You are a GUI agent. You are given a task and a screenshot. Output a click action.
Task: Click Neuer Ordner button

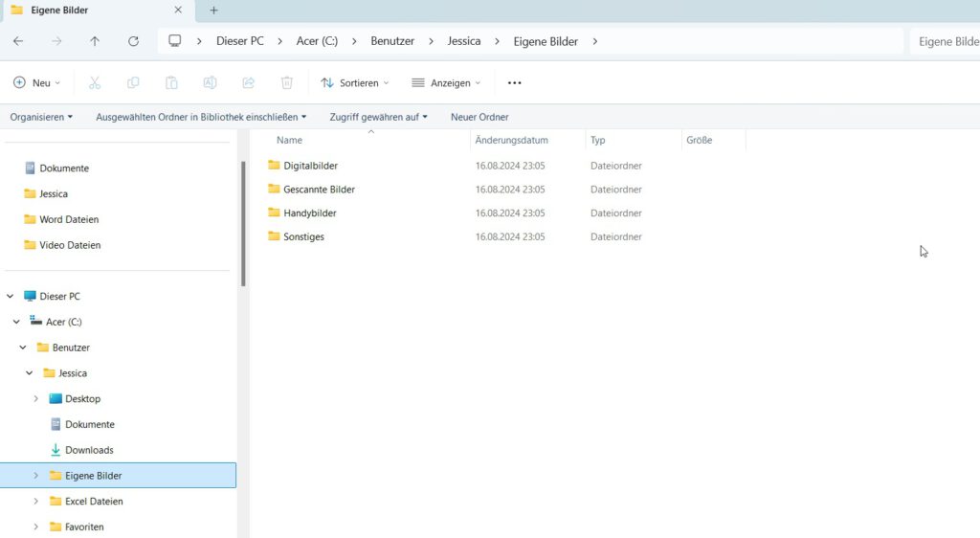click(479, 117)
